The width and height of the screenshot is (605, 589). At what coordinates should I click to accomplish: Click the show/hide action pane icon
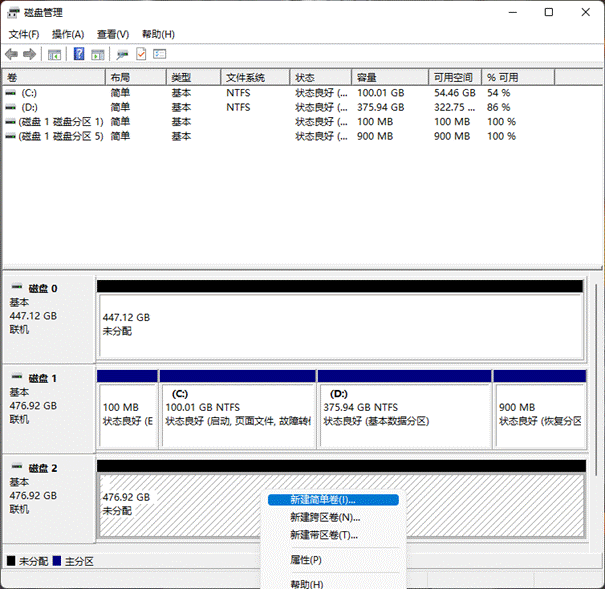99,54
